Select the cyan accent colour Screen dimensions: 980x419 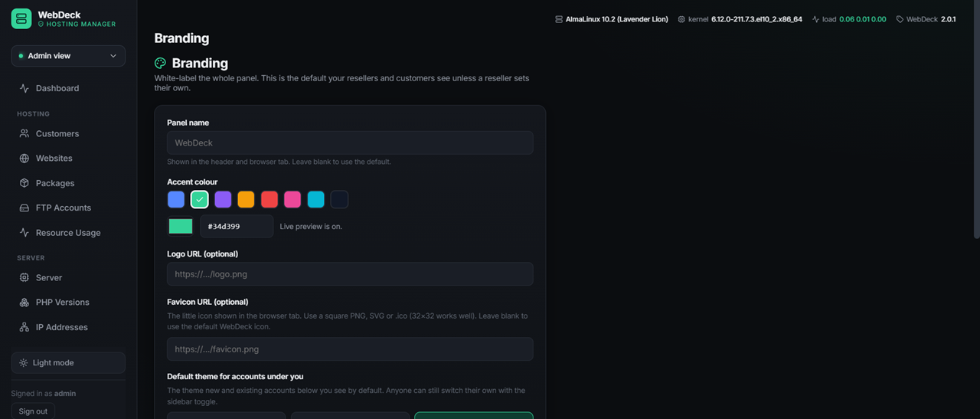pyautogui.click(x=315, y=199)
